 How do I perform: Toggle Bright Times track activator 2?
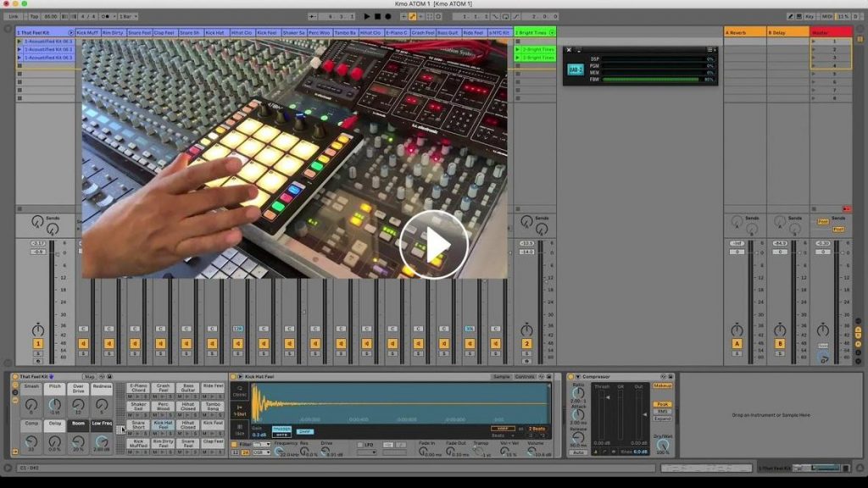[x=526, y=344]
